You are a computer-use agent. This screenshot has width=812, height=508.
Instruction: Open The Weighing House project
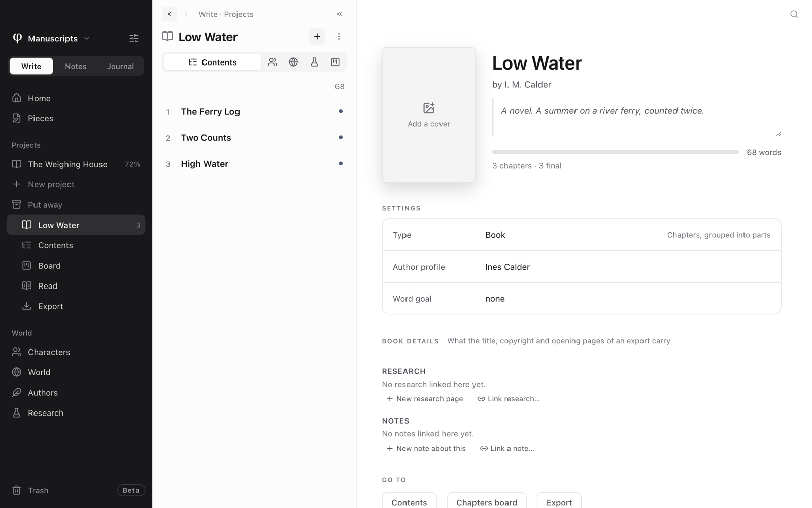click(x=76, y=164)
